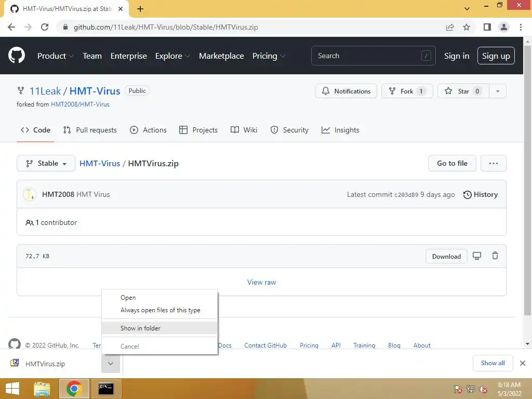The width and height of the screenshot is (532, 399).
Task: Open a new browser tab
Action: point(140,9)
